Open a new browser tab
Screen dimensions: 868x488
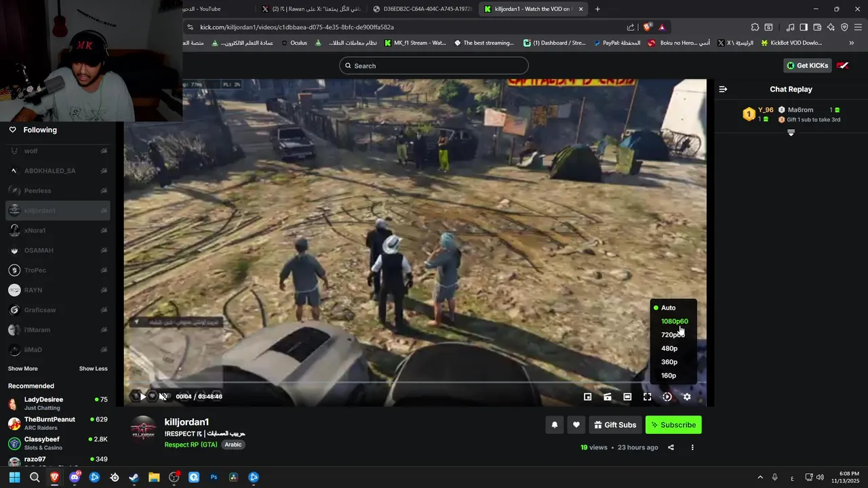pos(597,9)
